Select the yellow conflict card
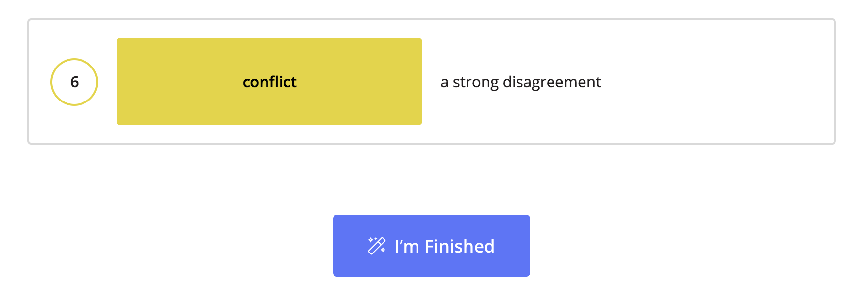This screenshot has height=304, width=868. coord(269,82)
